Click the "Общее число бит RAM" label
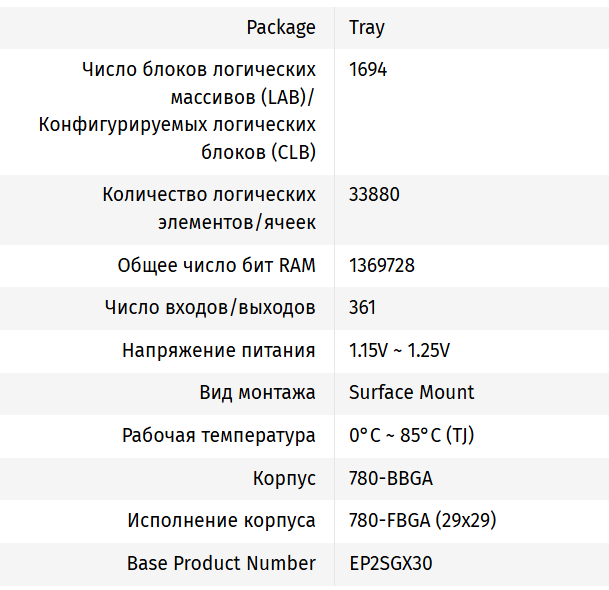The width and height of the screenshot is (609, 590). point(216,265)
